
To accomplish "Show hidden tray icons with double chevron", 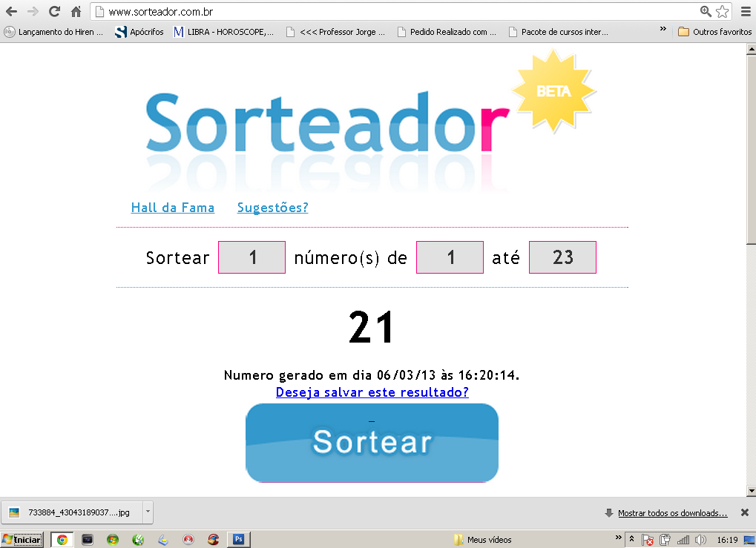I will [631, 539].
